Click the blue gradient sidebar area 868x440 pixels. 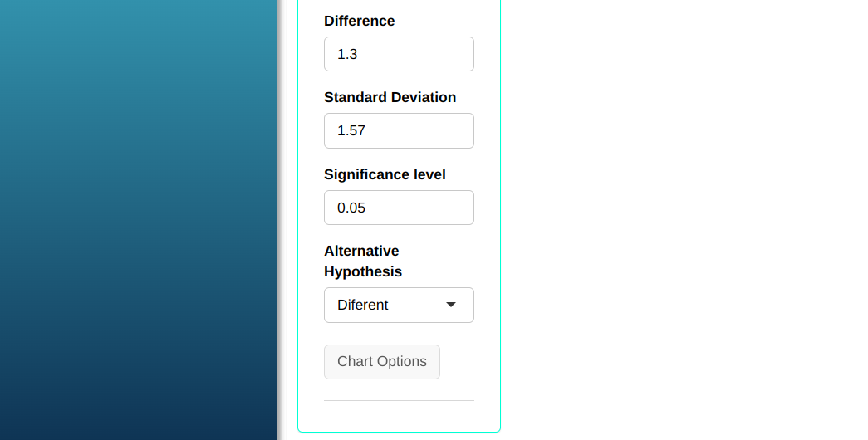pyautogui.click(x=138, y=220)
